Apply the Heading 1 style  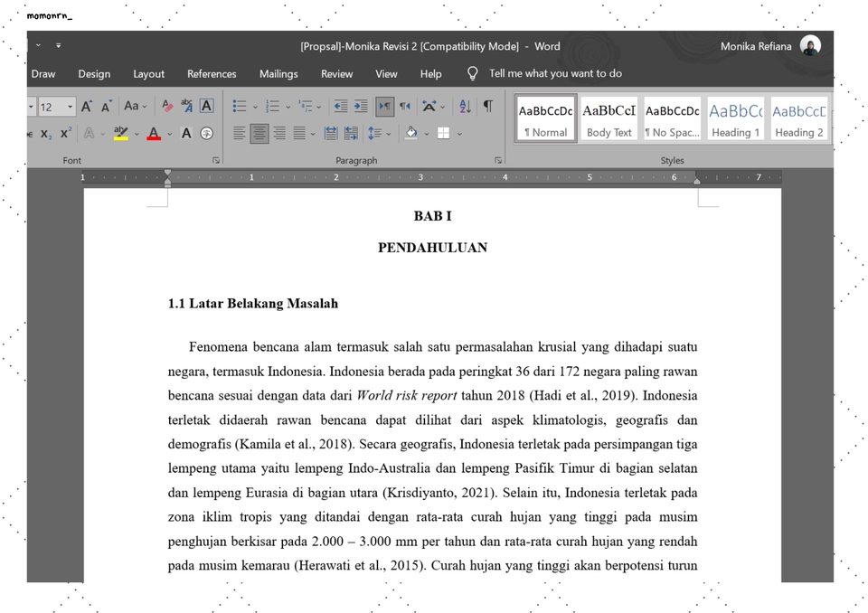(x=735, y=118)
